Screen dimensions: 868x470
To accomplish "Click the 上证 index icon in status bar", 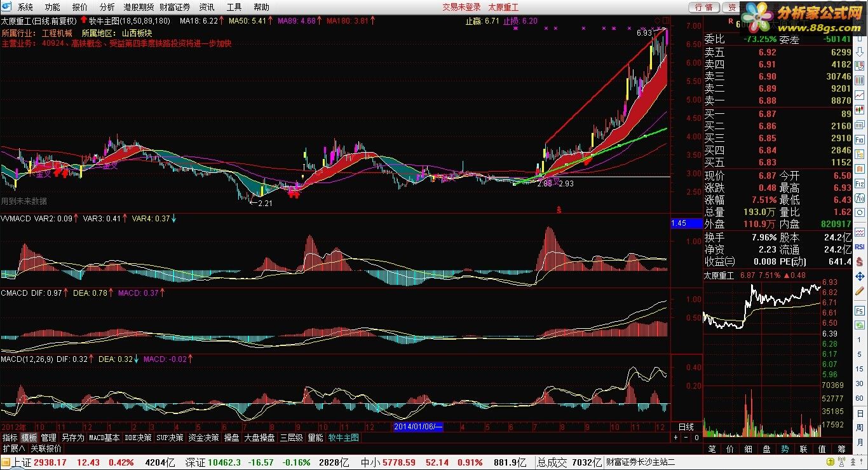I will pos(6,462).
